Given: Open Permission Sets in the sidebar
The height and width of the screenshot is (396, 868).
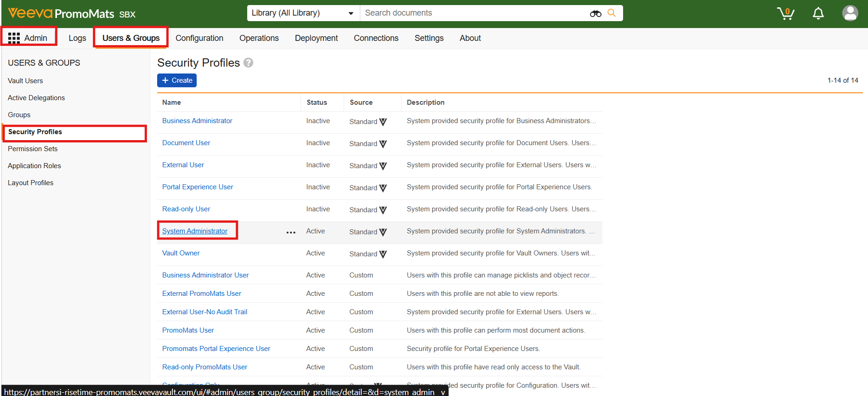Looking at the screenshot, I should [x=33, y=149].
